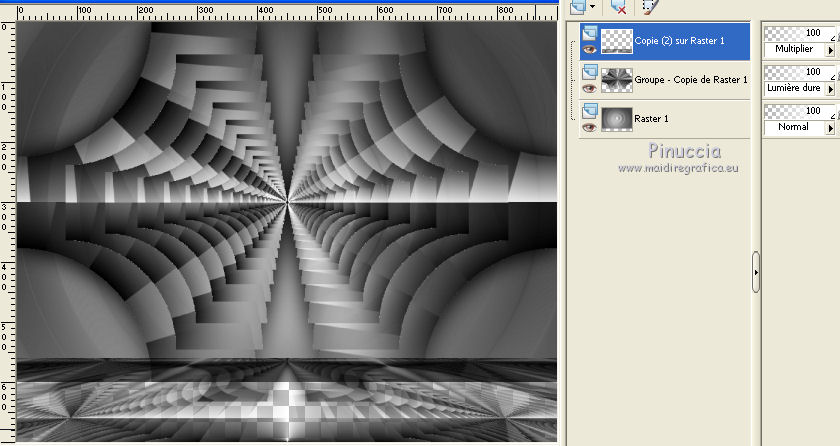Click the center of the spiral canvas image
This screenshot has height=446, width=840.
288,202
